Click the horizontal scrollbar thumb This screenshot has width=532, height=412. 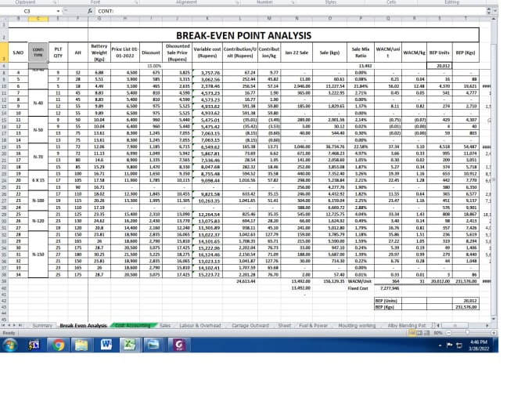455,325
